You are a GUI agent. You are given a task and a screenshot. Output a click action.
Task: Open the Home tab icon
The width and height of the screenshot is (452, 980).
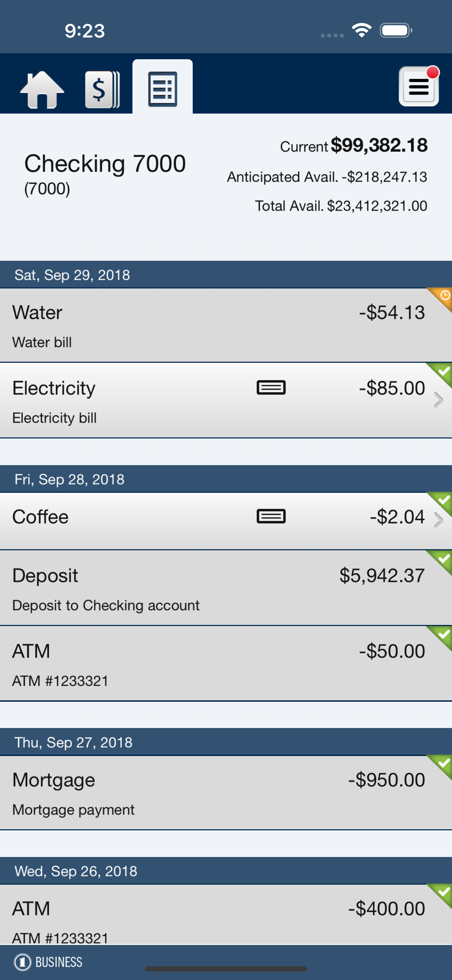pos(42,90)
